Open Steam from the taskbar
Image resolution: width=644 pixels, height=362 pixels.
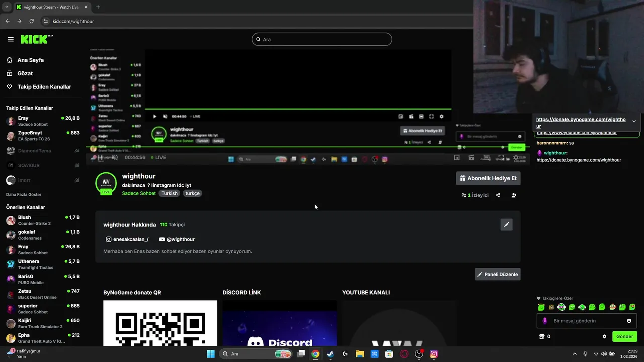point(330,354)
